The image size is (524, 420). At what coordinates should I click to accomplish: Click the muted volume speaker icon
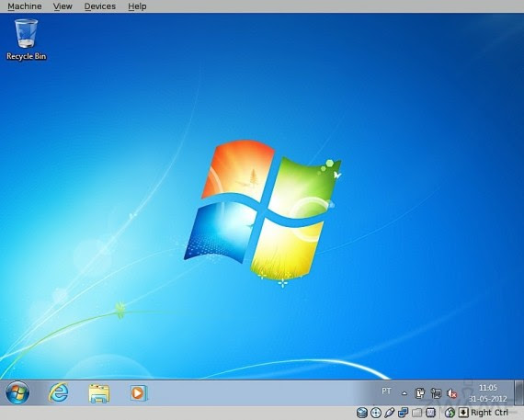coord(451,393)
